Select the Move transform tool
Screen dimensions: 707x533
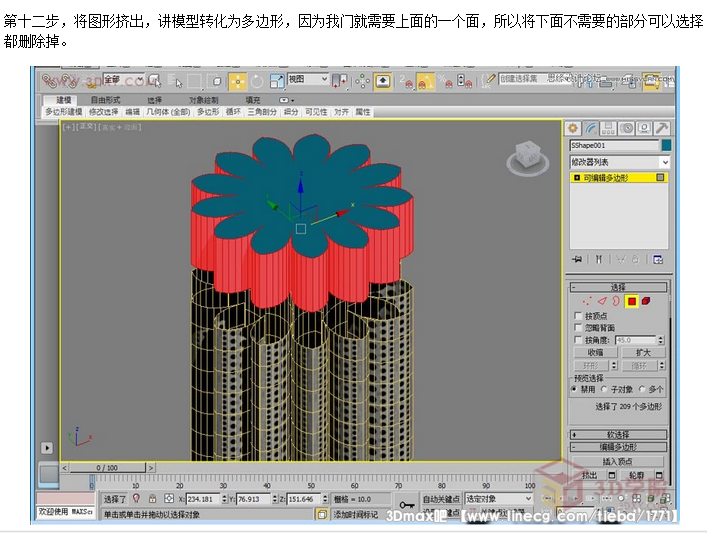(237, 82)
